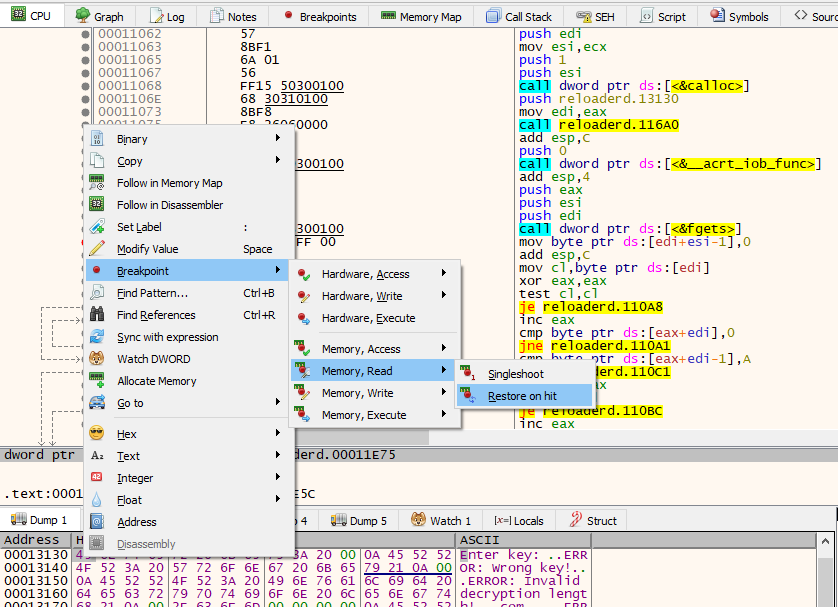Viewport: 838px width, 607px height.
Task: Choose Restore on hit option
Action: pos(524,396)
